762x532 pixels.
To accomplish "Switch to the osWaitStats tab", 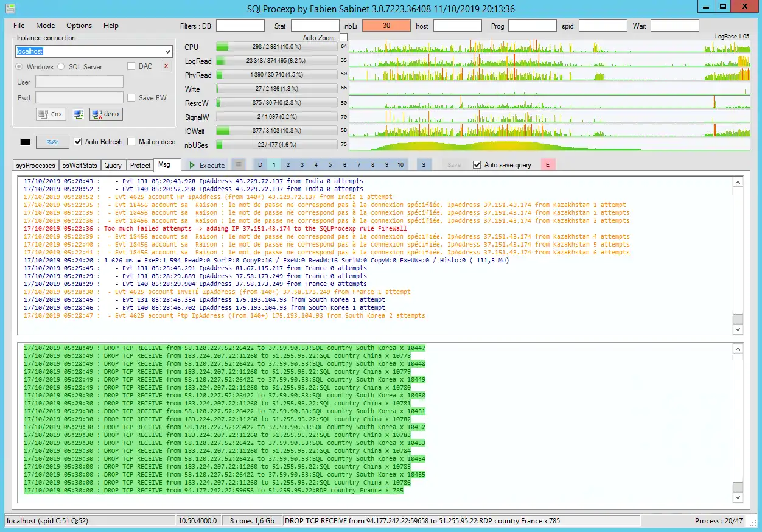I will coord(80,166).
